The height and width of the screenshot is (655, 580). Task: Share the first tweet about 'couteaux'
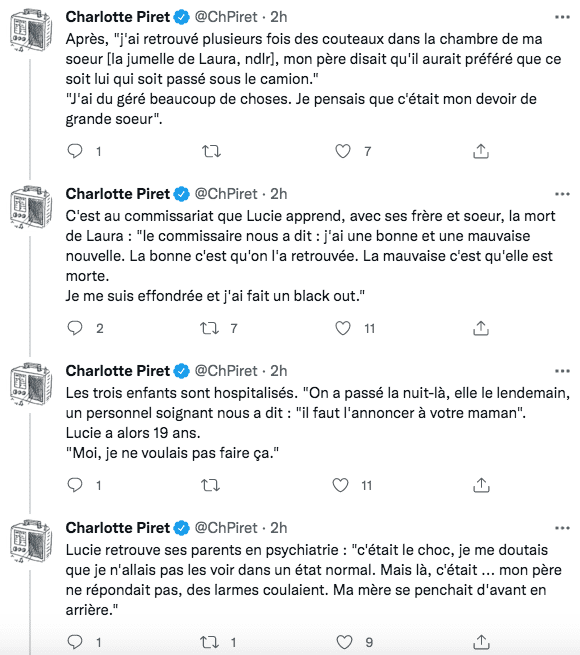tap(481, 151)
